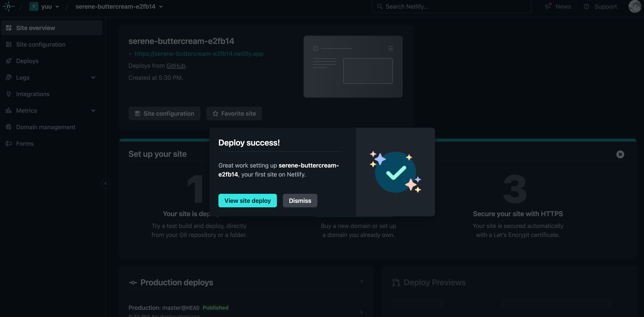Click the News megaphone icon
Screen dimensions: 644x317
(x=548, y=6)
